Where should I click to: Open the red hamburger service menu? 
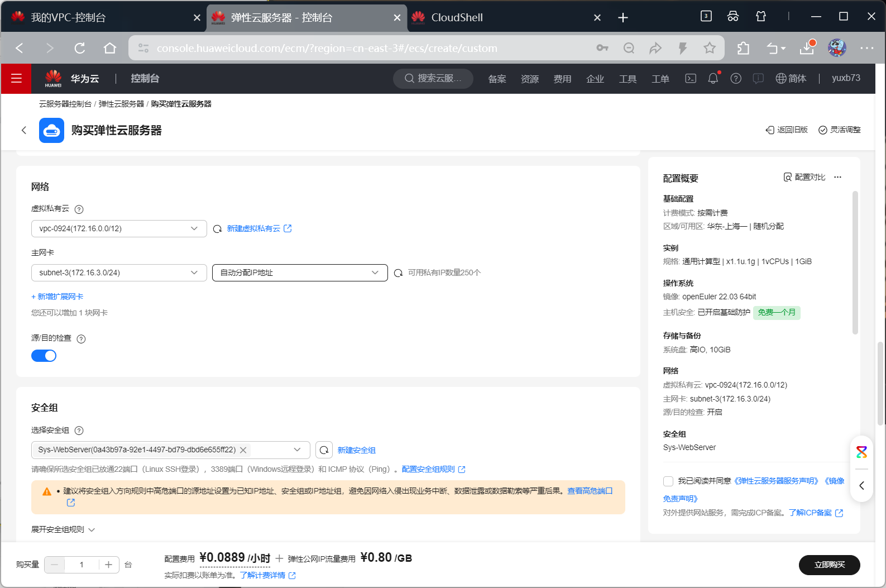[x=16, y=79]
